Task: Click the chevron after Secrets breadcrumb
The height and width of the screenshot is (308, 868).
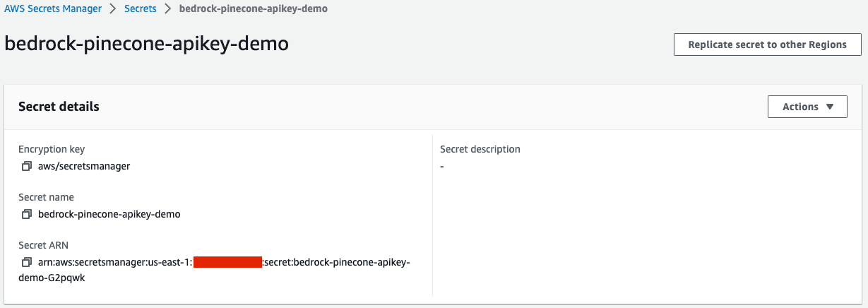Action: click(167, 8)
